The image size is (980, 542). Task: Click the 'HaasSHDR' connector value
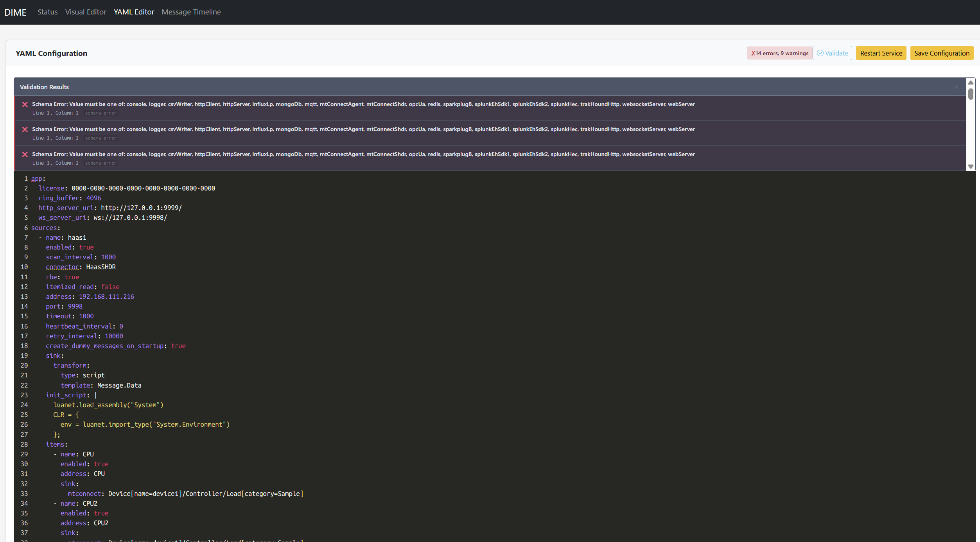101,267
